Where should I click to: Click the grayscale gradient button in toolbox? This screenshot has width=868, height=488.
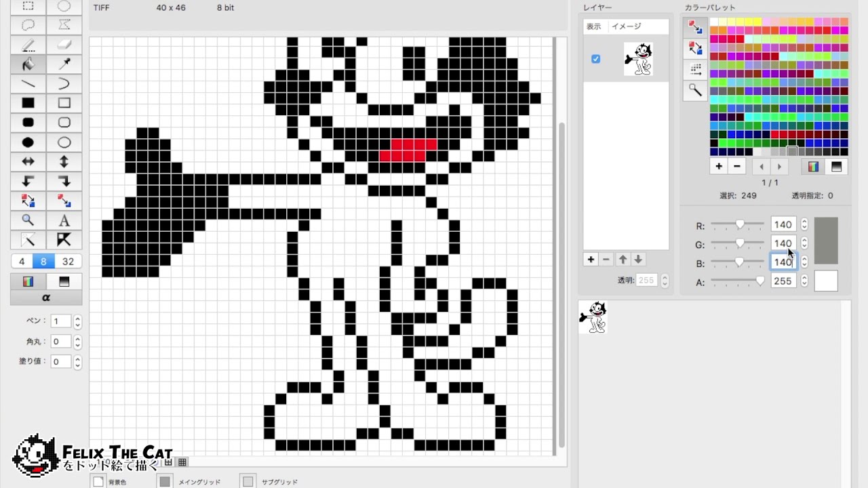pos(64,281)
